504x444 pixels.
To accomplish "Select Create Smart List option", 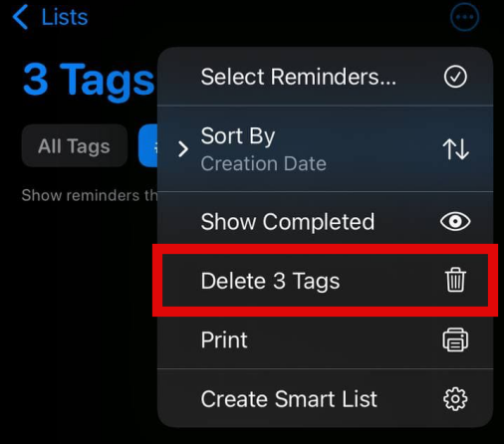I will tap(325, 398).
